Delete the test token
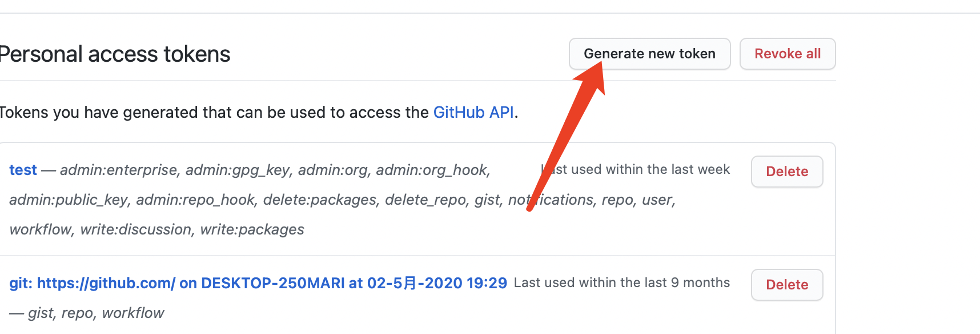 pos(787,172)
